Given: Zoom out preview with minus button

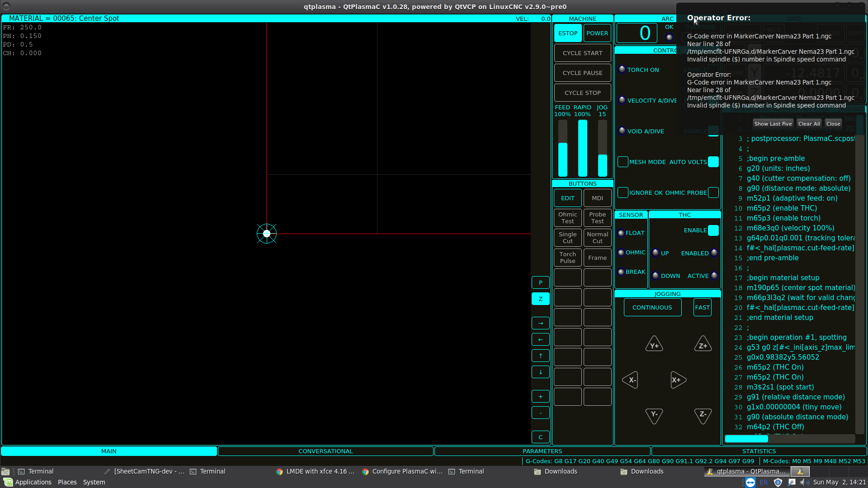Looking at the screenshot, I should pyautogui.click(x=541, y=413).
